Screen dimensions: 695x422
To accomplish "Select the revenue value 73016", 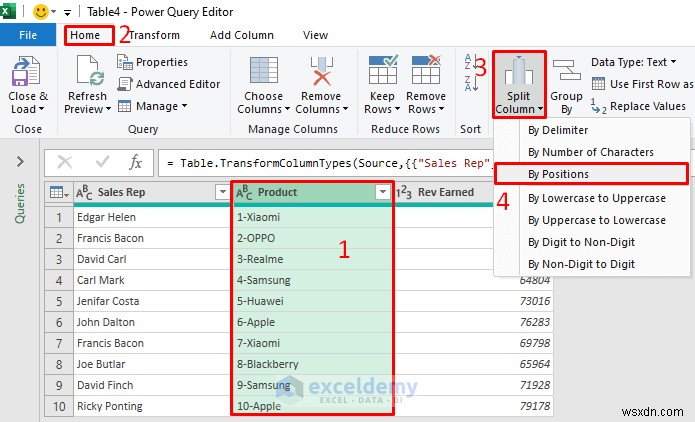I will click(x=474, y=301).
